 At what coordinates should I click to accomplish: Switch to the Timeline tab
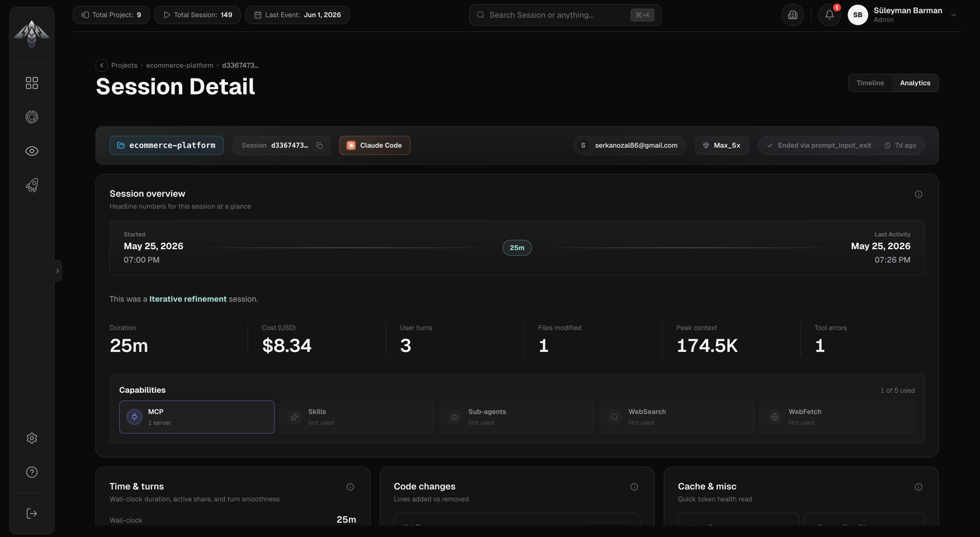pos(870,83)
